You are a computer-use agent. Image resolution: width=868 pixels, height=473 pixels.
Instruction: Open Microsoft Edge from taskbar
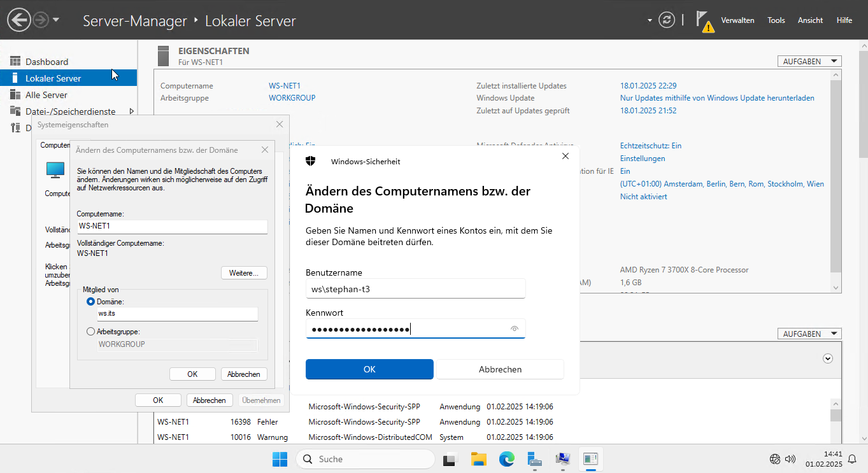coord(507,459)
